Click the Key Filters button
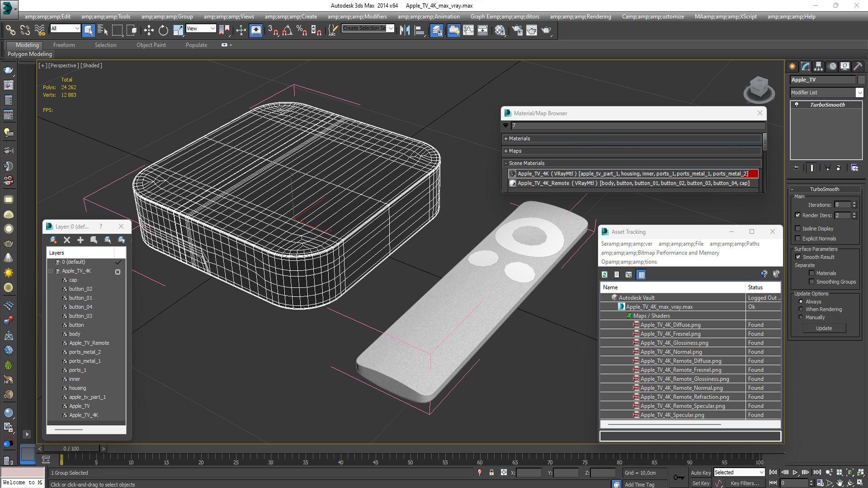This screenshot has width=868, height=488. click(x=744, y=483)
